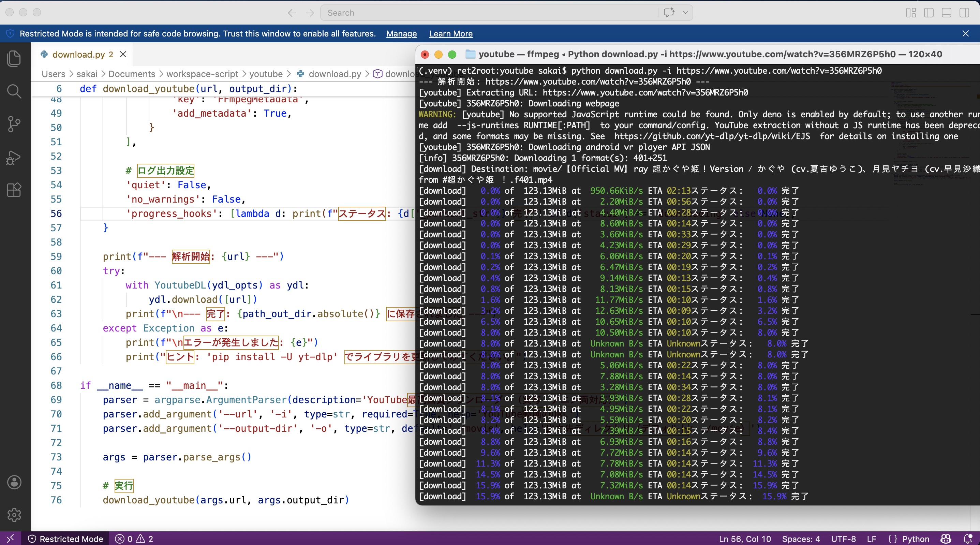
Task: Open the Manage gear menu
Action: point(14,515)
